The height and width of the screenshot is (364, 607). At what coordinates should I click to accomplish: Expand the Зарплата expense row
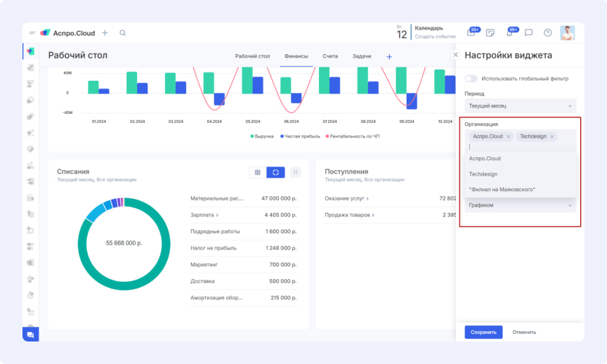(x=204, y=215)
